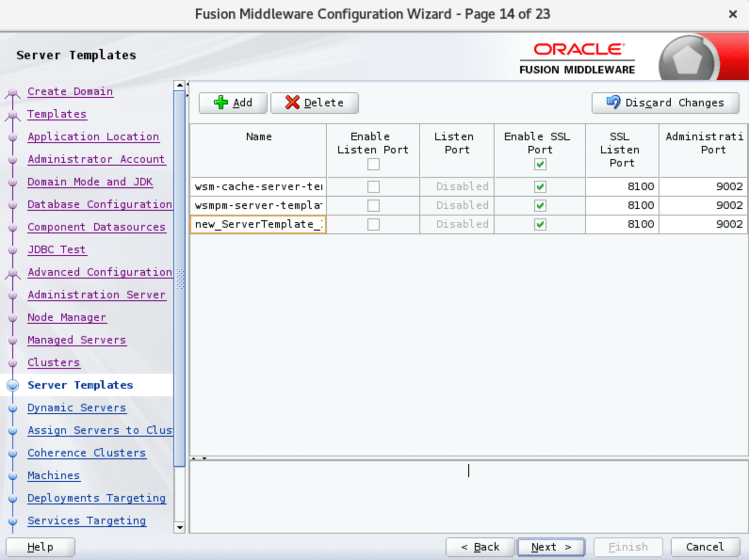Click the step bullet beside Clusters
Screen dimensions: 749x560
tap(13, 363)
